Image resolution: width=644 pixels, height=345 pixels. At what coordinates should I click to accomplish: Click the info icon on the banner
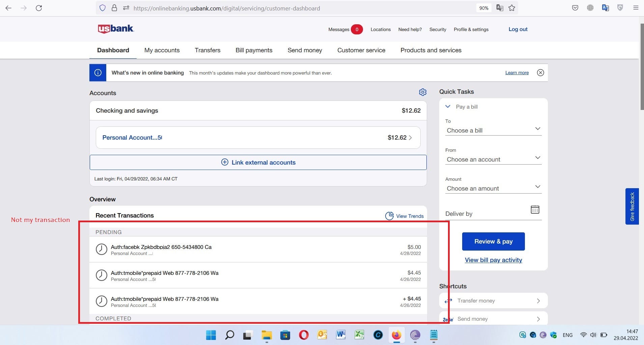(x=98, y=73)
